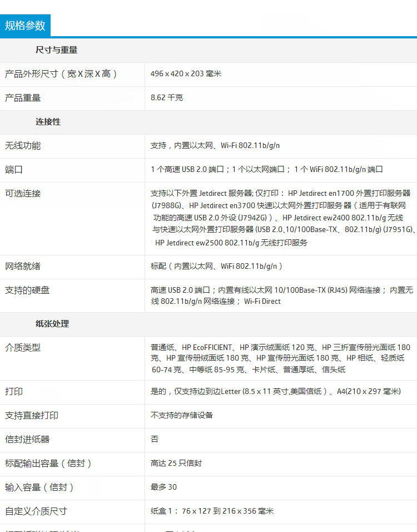Viewport: 417px width, 532px height.
Task: Select the 尺寸与重量 section header
Action: (x=56, y=50)
